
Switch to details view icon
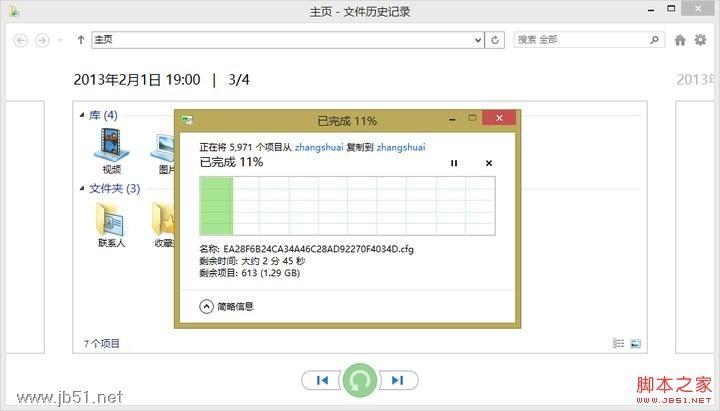coord(619,343)
